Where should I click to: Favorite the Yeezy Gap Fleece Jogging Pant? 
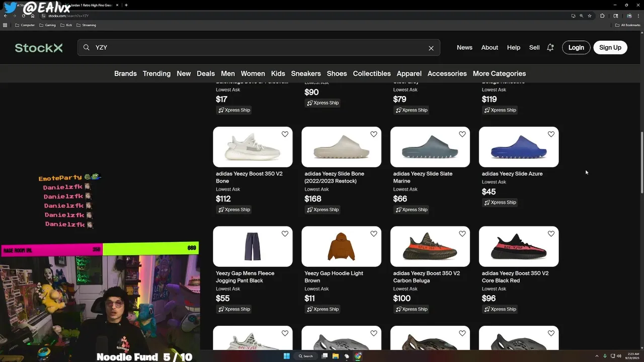point(285,234)
